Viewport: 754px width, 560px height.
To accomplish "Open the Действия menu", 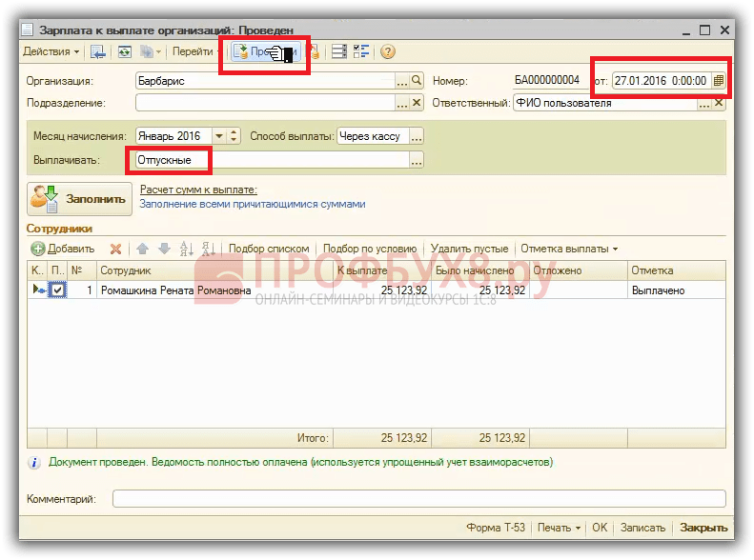I will pyautogui.click(x=51, y=51).
